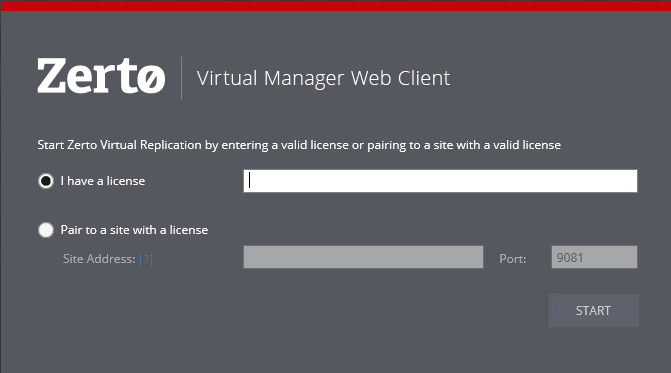Click the license key input field
Image resolution: width=671 pixels, height=373 pixels.
pos(440,181)
